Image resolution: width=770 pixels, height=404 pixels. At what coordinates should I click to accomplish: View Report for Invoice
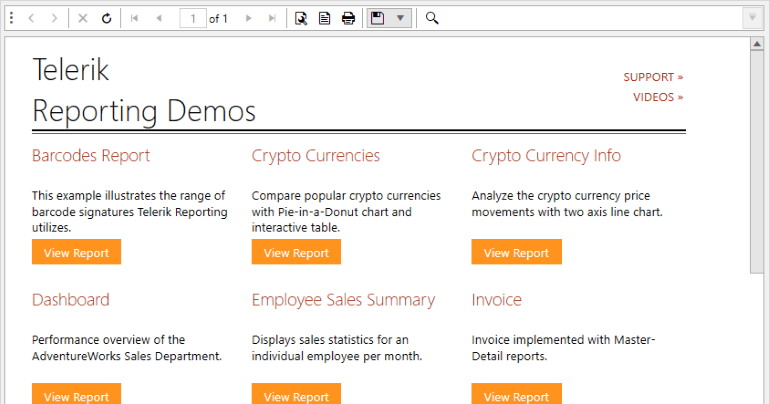[x=517, y=394]
